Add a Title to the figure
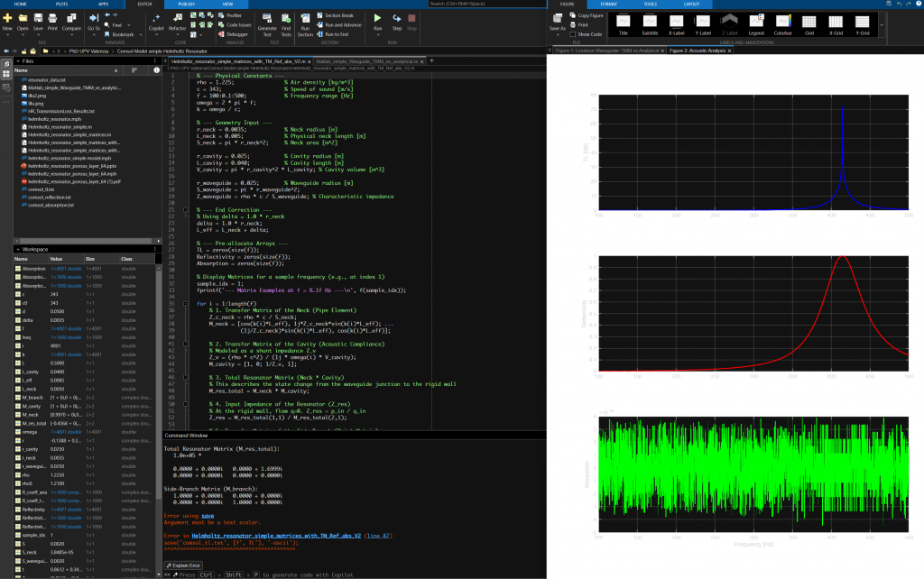 (x=623, y=24)
